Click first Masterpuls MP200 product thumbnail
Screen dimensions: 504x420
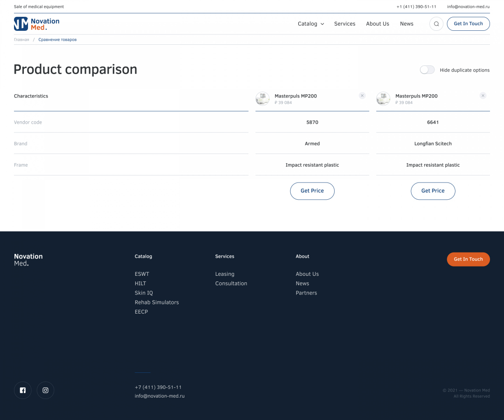point(263,98)
